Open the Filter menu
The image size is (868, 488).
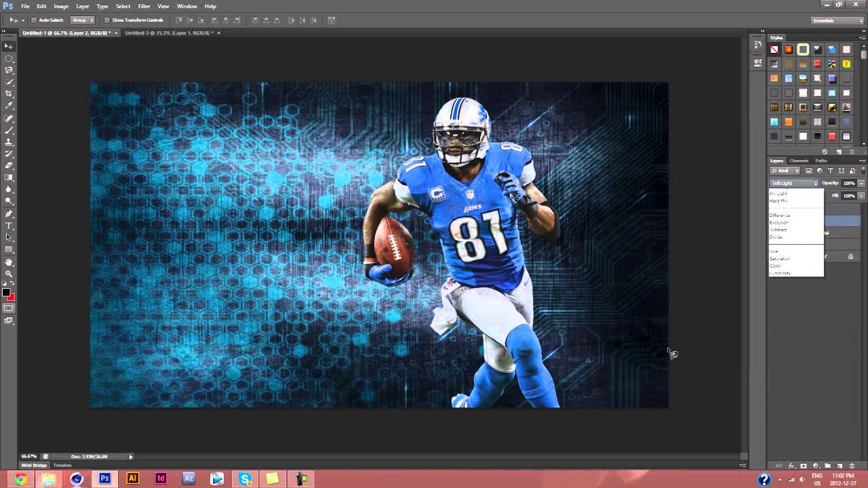(x=144, y=6)
